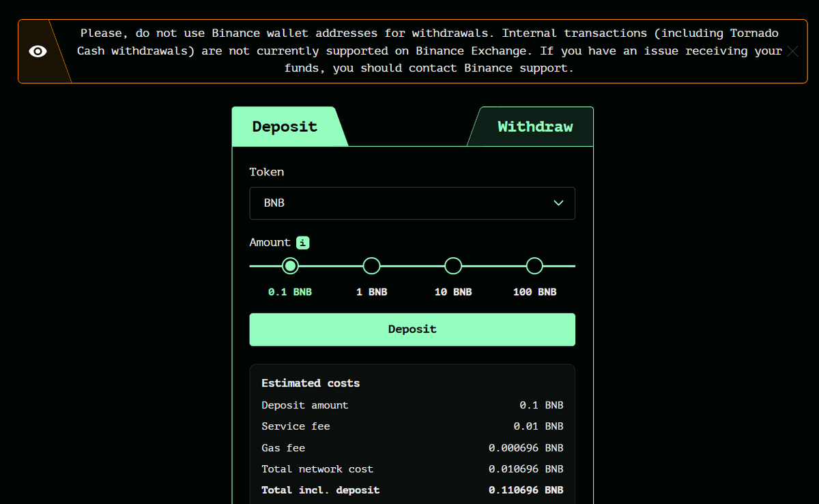Click the Gas fee value 0.000696 BNB
The width and height of the screenshot is (819, 504).
(x=526, y=448)
